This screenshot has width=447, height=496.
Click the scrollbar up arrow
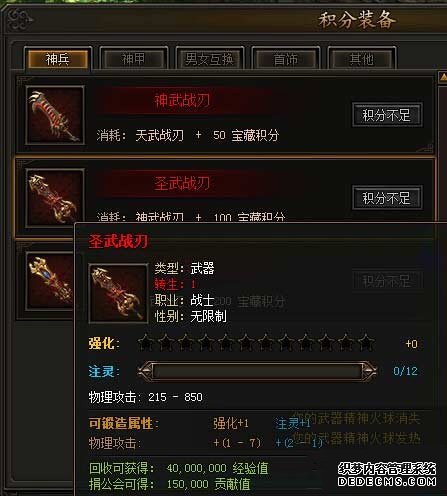click(443, 77)
